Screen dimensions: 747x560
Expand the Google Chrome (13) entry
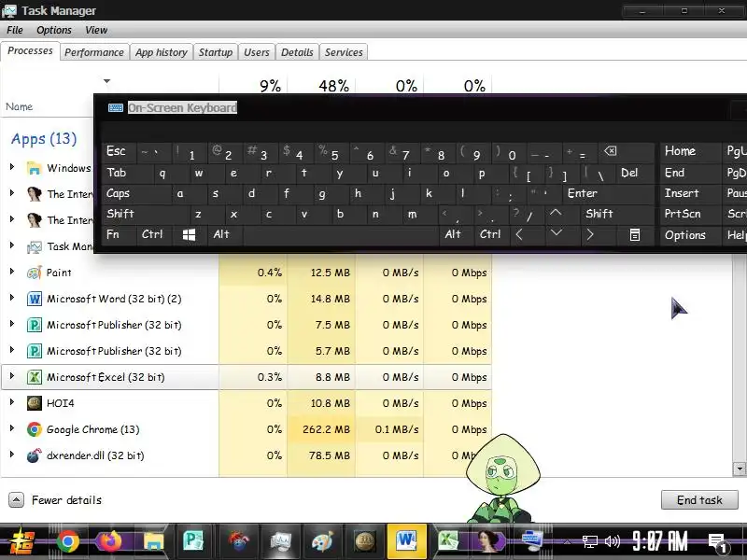pyautogui.click(x=12, y=428)
